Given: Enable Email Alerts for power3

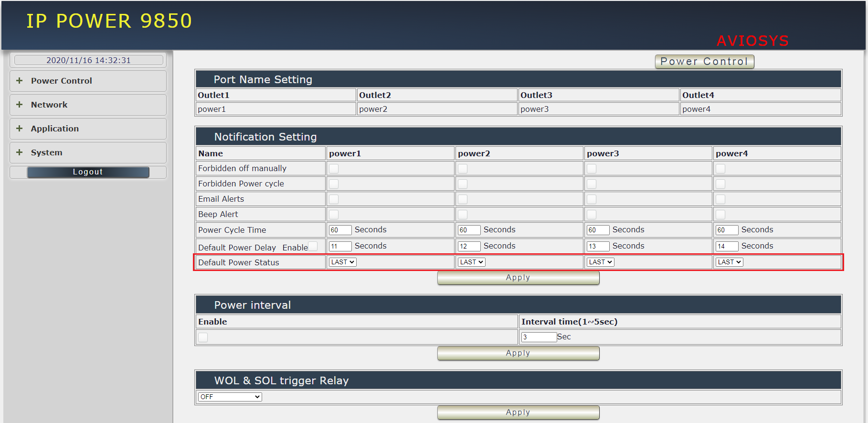Looking at the screenshot, I should 592,199.
